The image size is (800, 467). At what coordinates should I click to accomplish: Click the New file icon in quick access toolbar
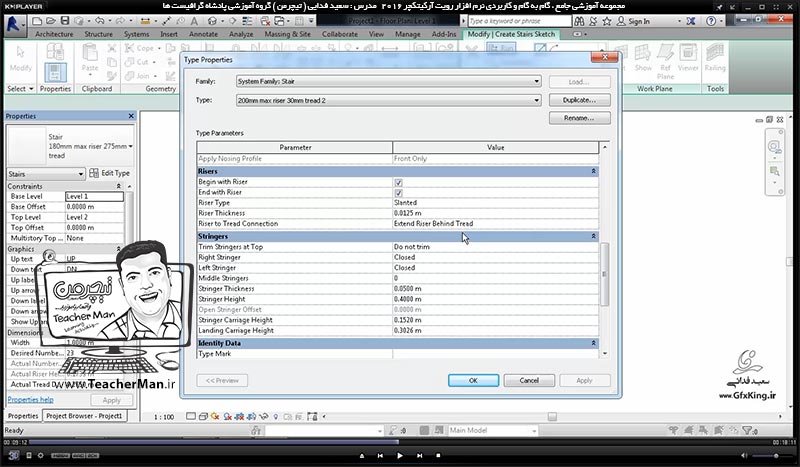coord(37,21)
